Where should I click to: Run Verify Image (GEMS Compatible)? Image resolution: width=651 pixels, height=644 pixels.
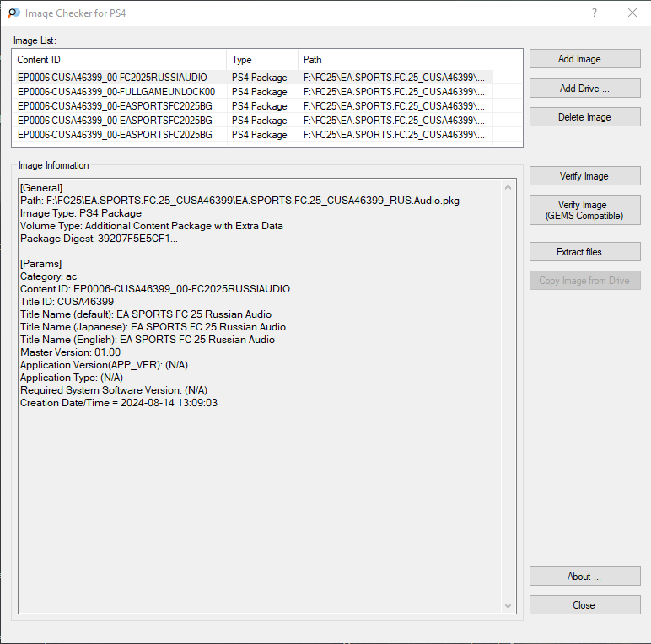pos(584,210)
